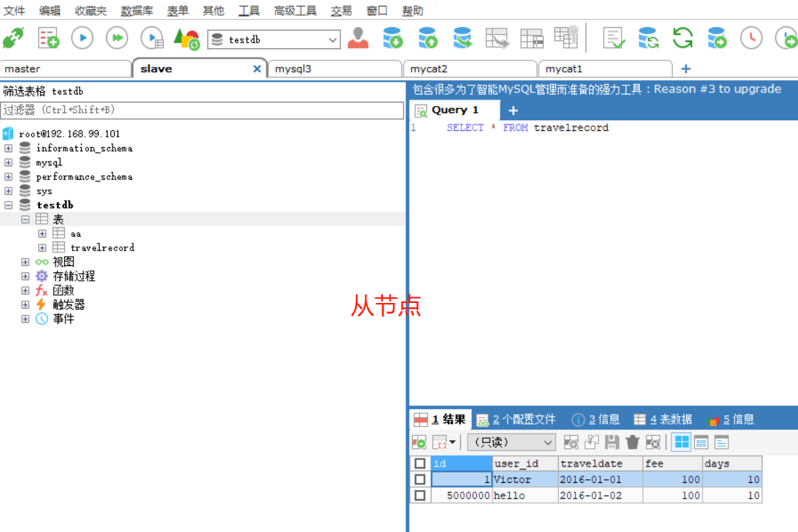The height and width of the screenshot is (532, 798).
Task: Expand the travelrecord table node
Action: pyautogui.click(x=42, y=248)
